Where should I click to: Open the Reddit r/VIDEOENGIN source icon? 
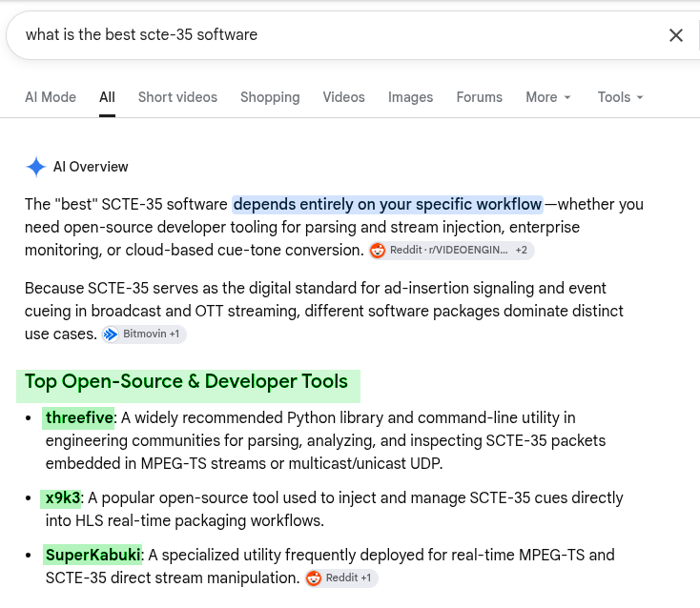(x=378, y=251)
